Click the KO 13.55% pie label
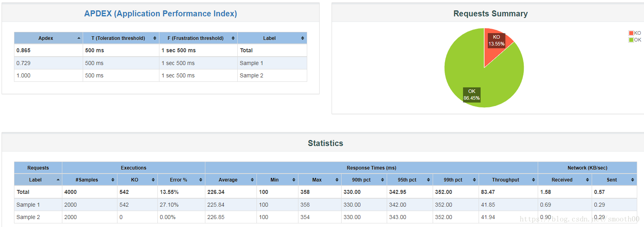The image size is (644, 227). (497, 40)
